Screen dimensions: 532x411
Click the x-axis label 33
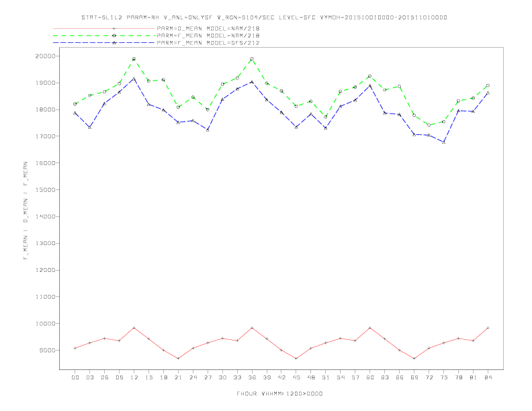pos(237,377)
